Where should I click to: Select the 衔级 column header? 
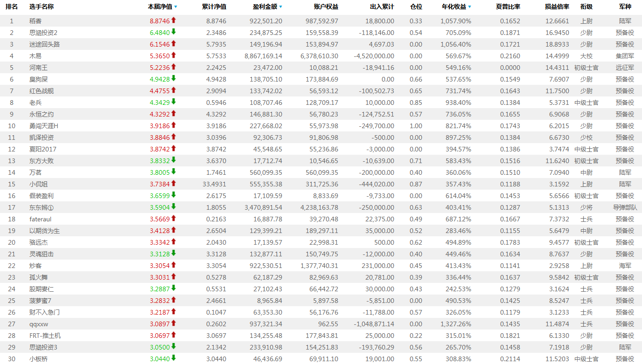(586, 7)
